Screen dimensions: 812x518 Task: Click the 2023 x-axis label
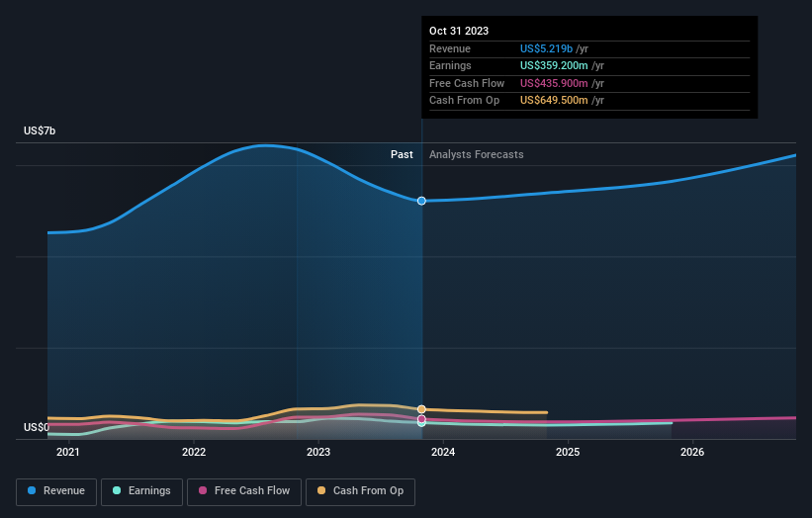[x=317, y=452]
